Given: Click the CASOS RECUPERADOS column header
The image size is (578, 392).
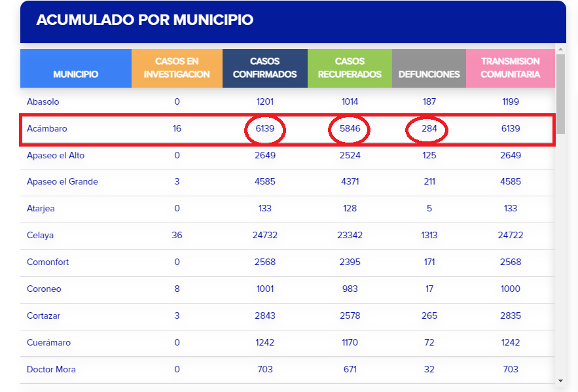Looking at the screenshot, I should click(350, 68).
